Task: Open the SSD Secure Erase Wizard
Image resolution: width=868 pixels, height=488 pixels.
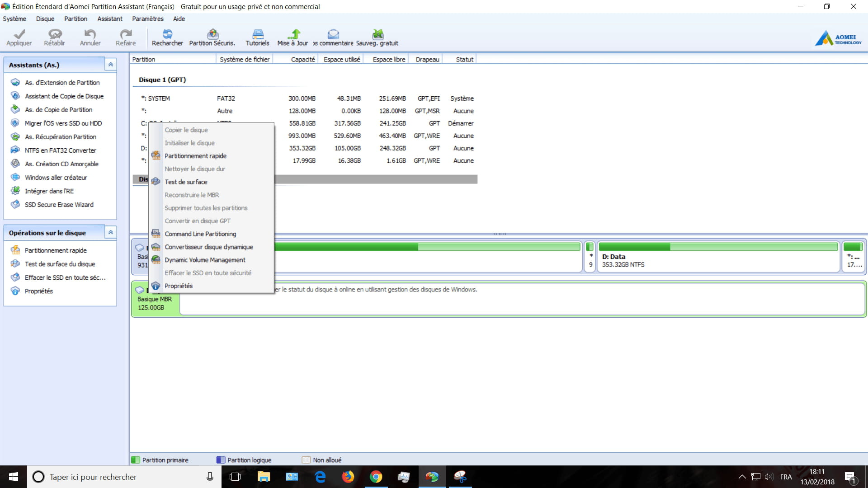Action: point(59,205)
